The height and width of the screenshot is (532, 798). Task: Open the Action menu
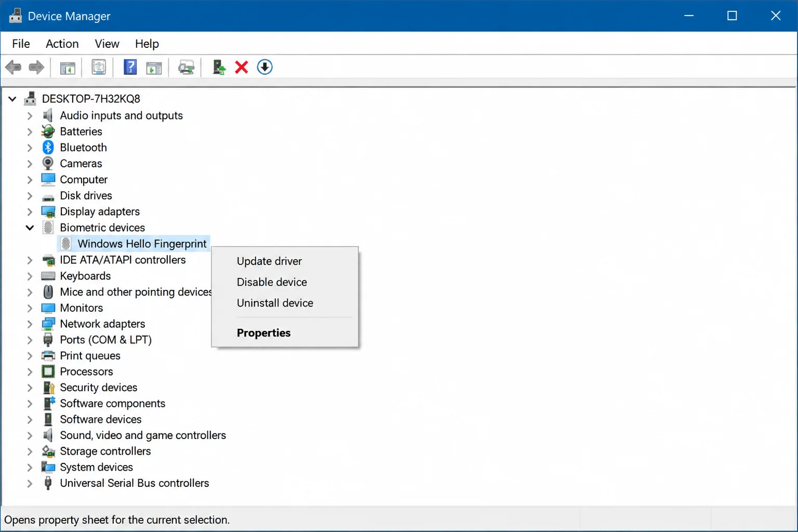point(62,44)
